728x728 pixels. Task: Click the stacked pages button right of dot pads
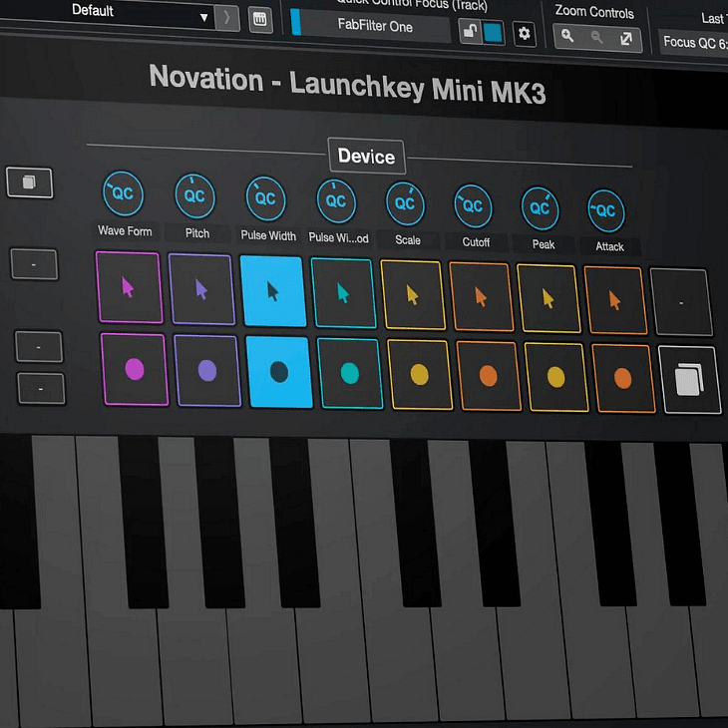690,380
